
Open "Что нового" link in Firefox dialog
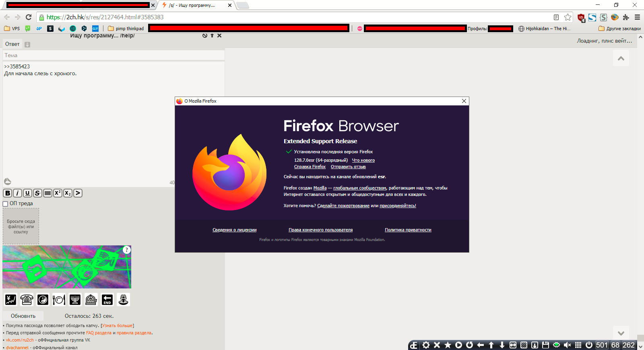tap(363, 160)
